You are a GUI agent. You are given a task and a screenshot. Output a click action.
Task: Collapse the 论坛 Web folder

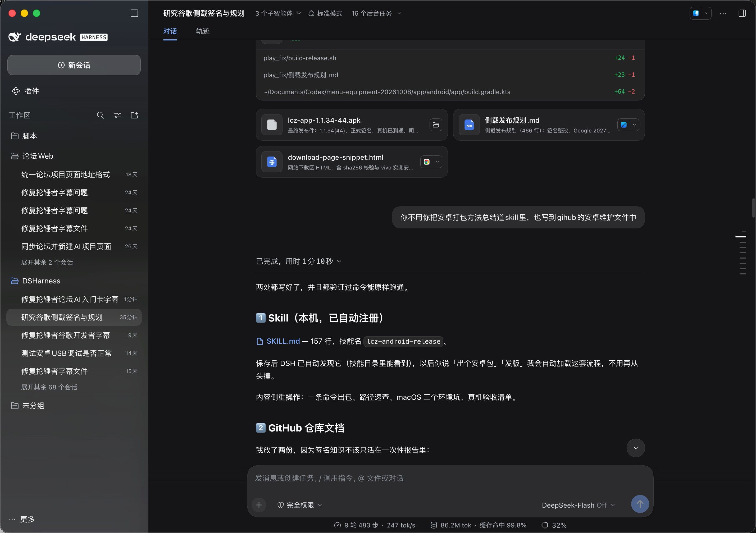(x=74, y=156)
